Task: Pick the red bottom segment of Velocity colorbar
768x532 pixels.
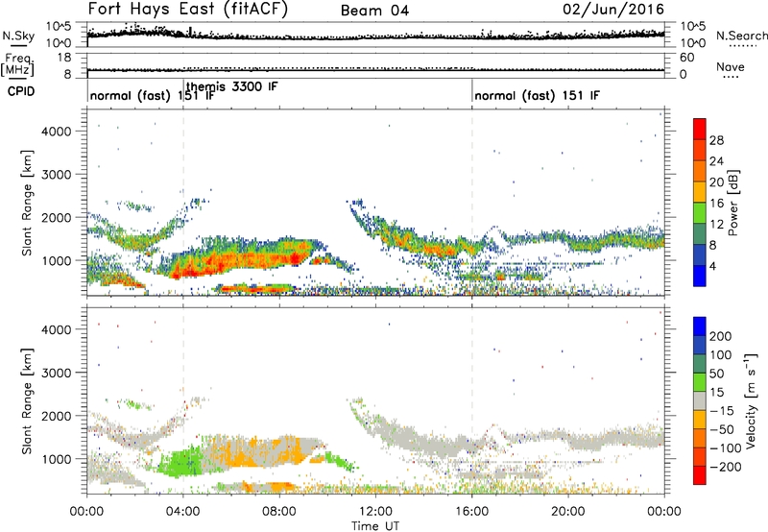Action: click(700, 475)
